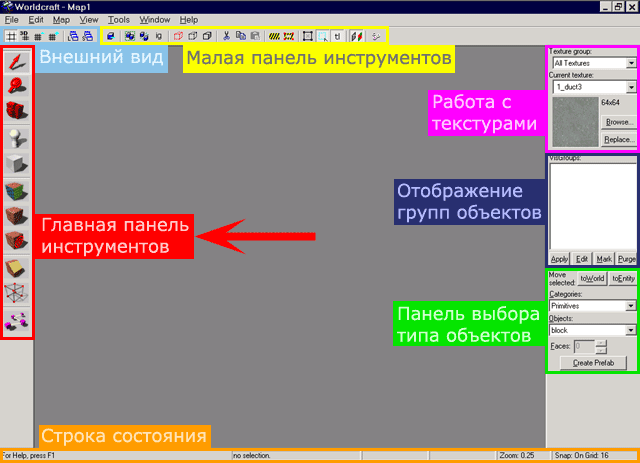Open the Tools menu
The image size is (640, 463).
click(x=118, y=20)
